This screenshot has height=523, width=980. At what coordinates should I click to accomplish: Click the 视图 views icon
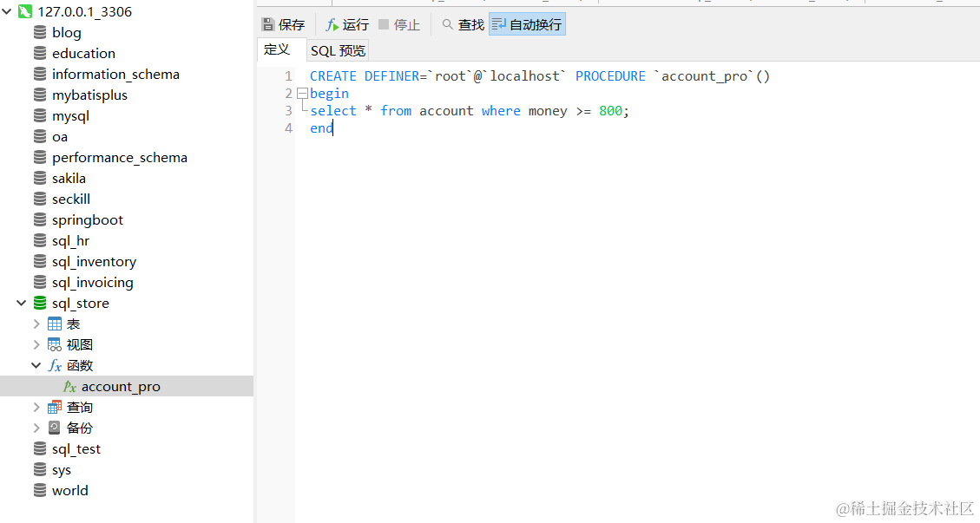pyautogui.click(x=55, y=344)
